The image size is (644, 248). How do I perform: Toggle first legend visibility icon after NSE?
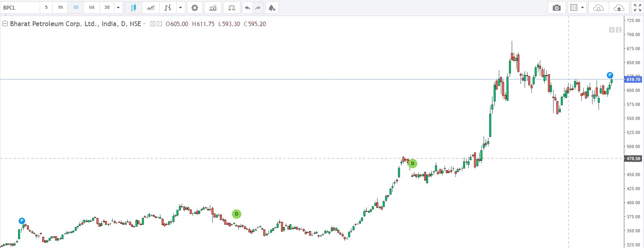coord(153,24)
